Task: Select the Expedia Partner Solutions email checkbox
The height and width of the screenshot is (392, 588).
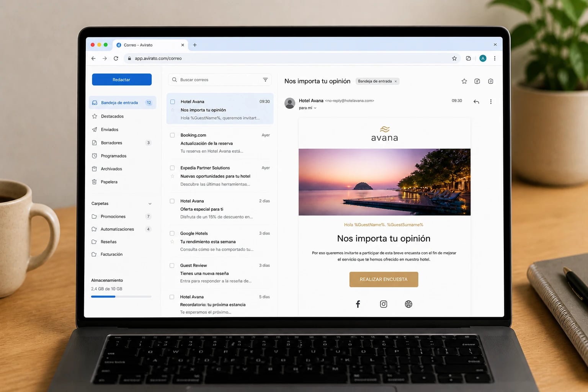Action: 172,168
